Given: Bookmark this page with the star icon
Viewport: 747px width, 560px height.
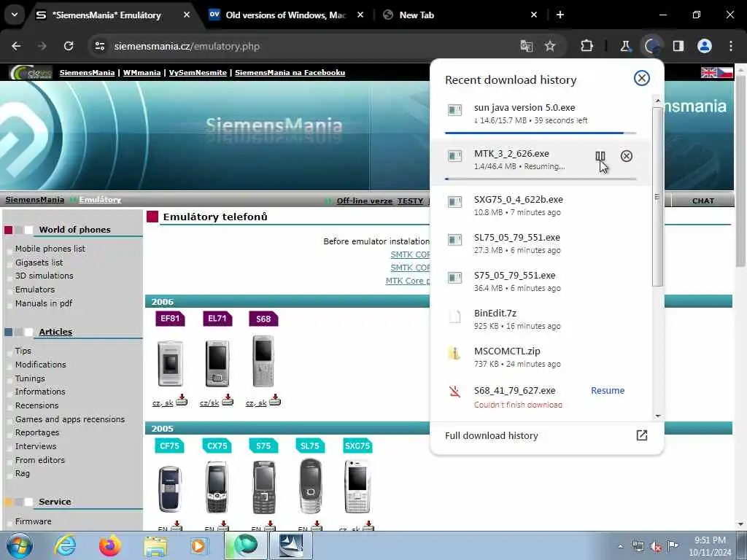Looking at the screenshot, I should [x=550, y=46].
